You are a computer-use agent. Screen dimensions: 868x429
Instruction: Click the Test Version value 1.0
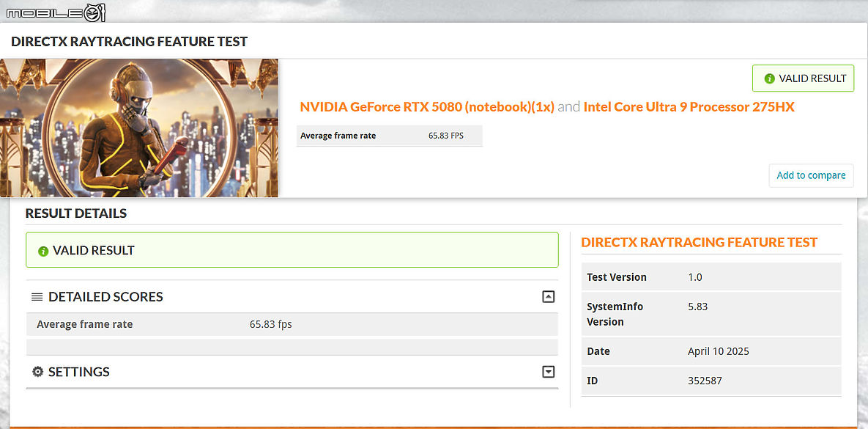pos(694,277)
